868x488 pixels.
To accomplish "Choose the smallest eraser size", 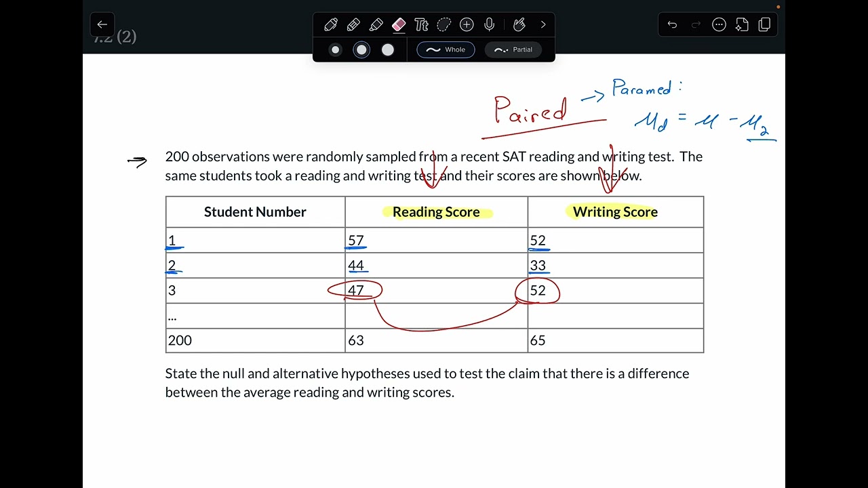I will [335, 49].
